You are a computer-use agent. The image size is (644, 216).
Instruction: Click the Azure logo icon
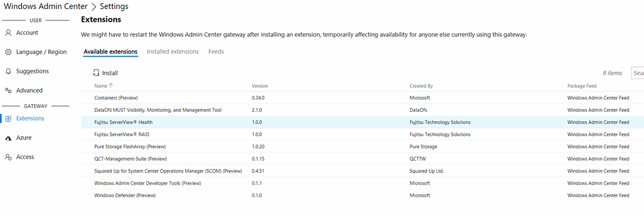(8, 138)
